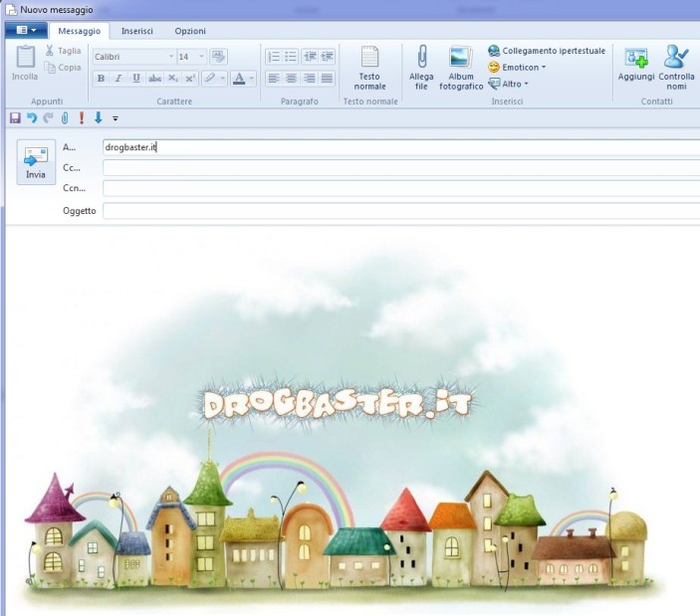Open the application menu button
700x616 pixels.
(26, 30)
